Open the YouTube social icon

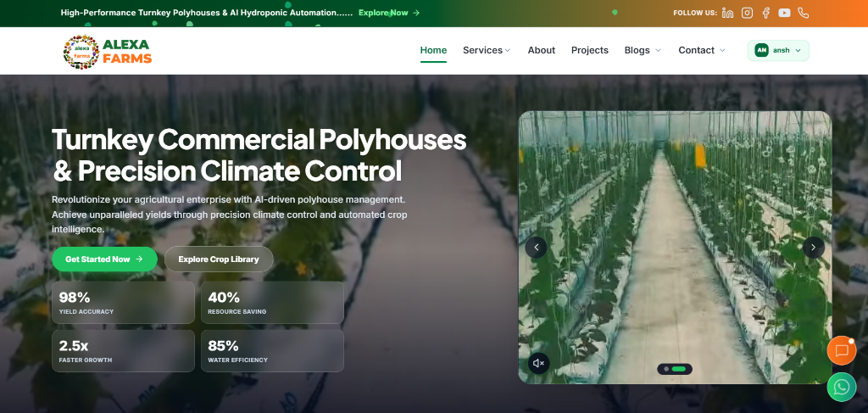pos(784,13)
